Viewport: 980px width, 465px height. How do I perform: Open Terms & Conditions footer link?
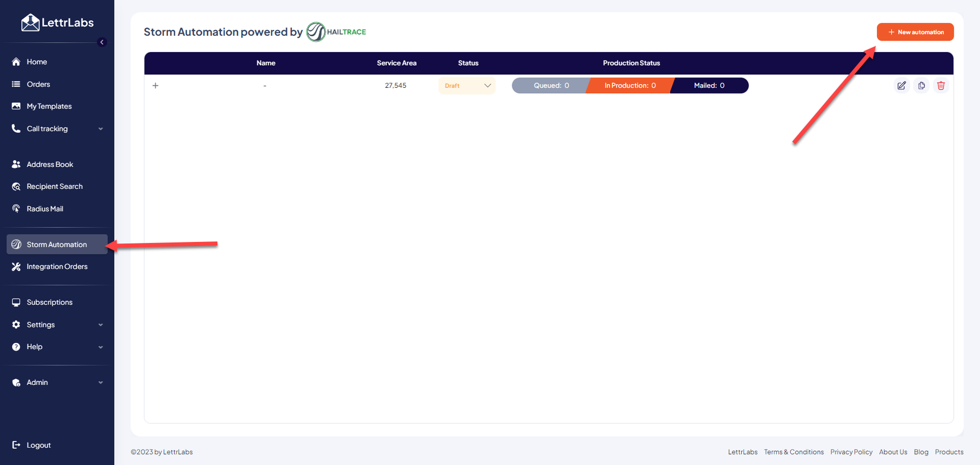coord(794,452)
